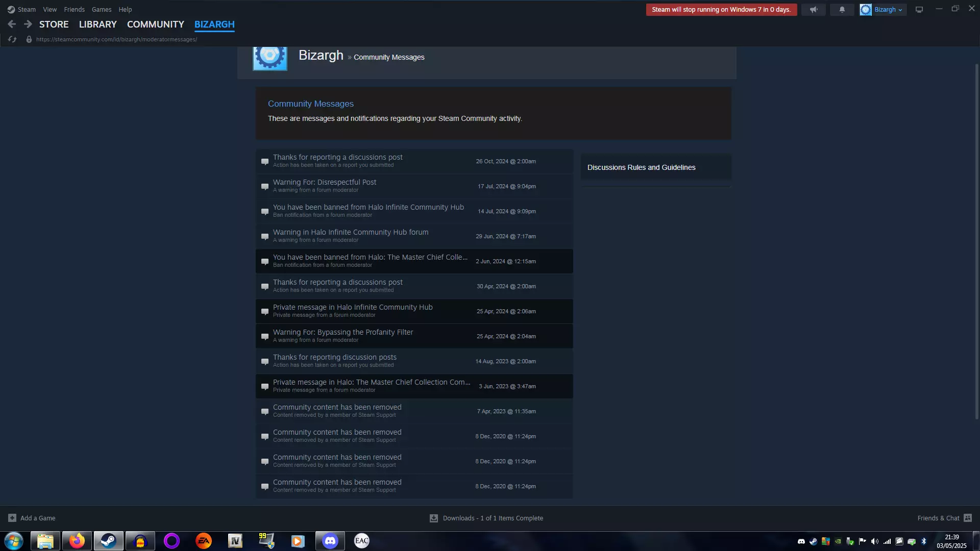Open Discord from the Windows taskbar

330,541
